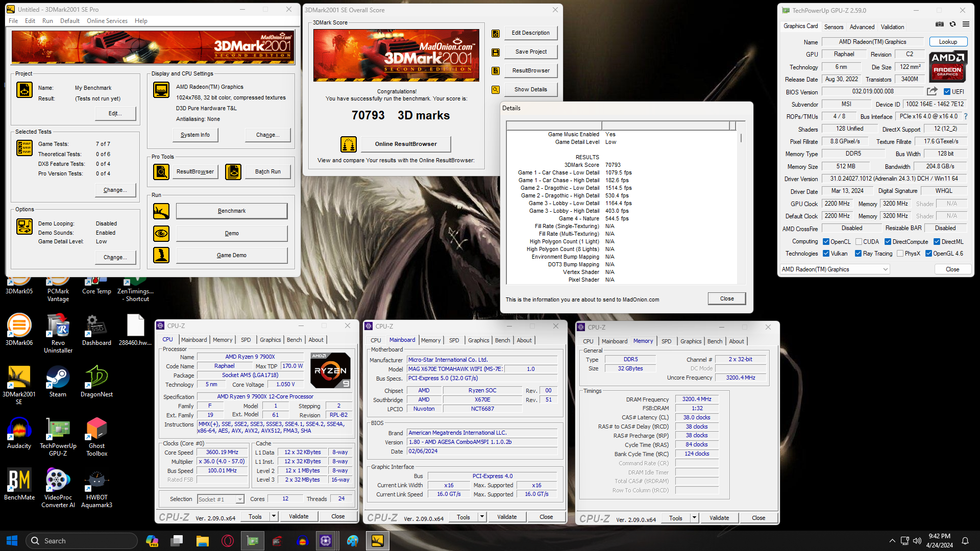Open the Bench tab in CPU-Z CPU window
The image size is (980, 551).
(x=294, y=340)
